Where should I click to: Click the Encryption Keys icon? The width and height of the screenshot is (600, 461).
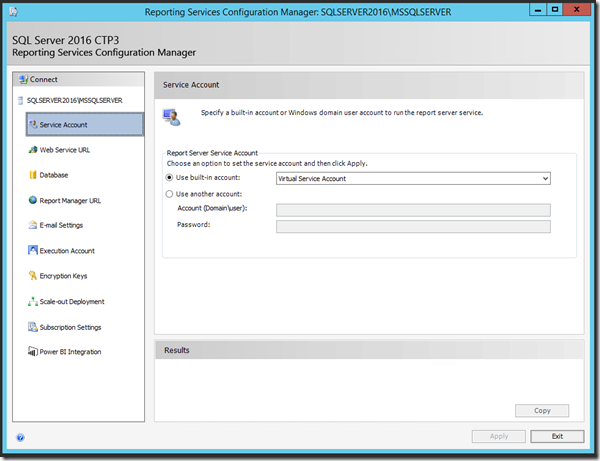pos(32,276)
